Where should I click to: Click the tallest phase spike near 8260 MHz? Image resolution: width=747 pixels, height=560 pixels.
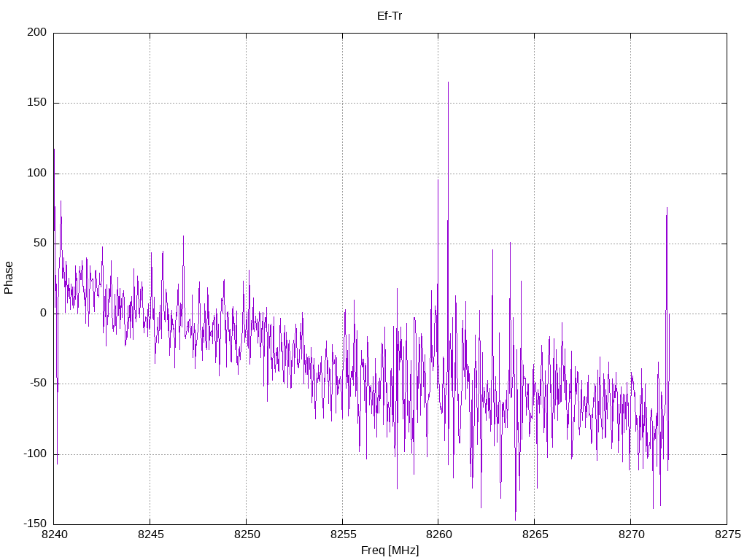(448, 83)
